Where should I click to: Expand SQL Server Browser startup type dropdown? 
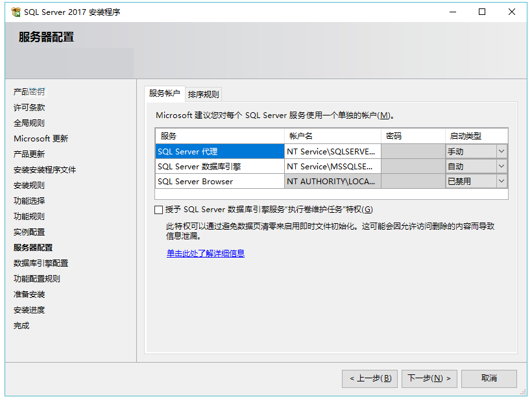point(502,181)
